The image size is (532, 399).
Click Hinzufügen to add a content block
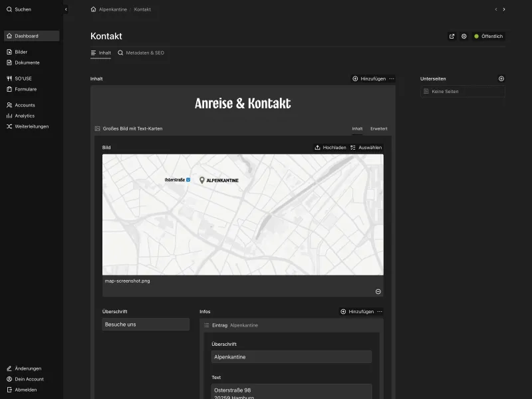pos(370,78)
